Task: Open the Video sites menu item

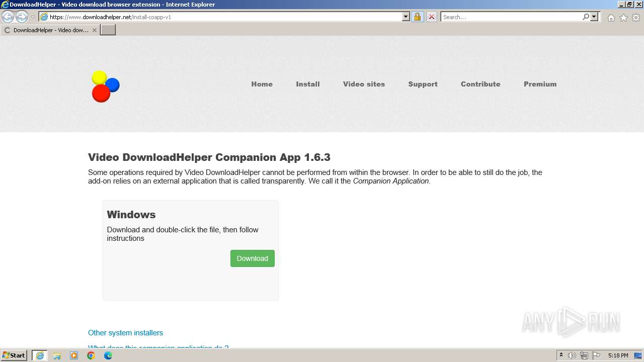Action: tap(364, 84)
